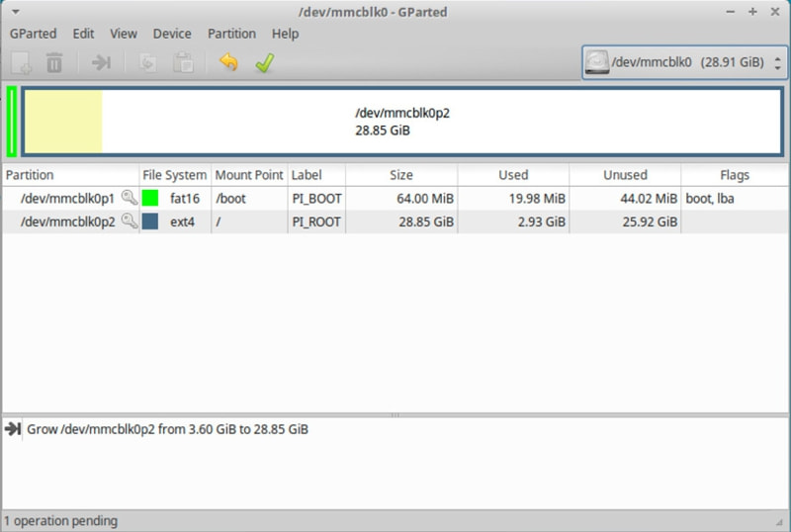Select the /dev/mmcblk0p2 partition row

point(395,222)
